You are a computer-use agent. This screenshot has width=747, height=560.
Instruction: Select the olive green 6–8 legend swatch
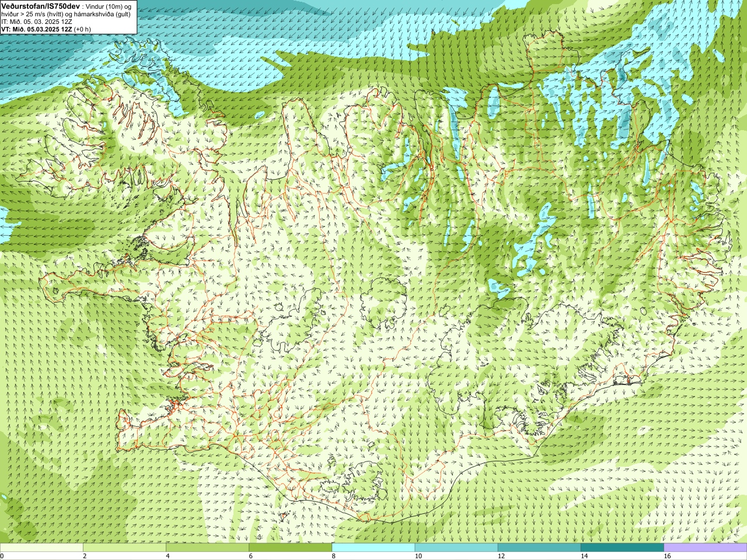[x=291, y=548]
